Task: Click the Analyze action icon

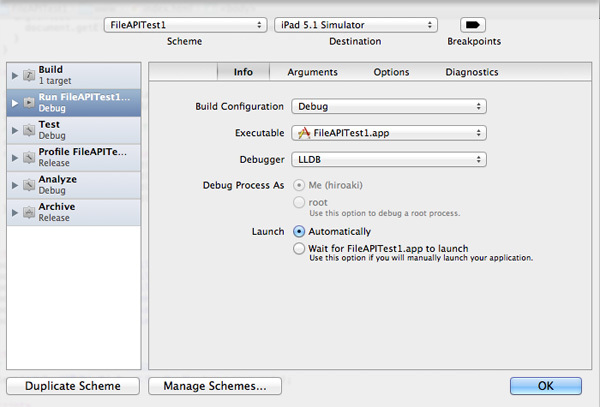Action: point(29,185)
